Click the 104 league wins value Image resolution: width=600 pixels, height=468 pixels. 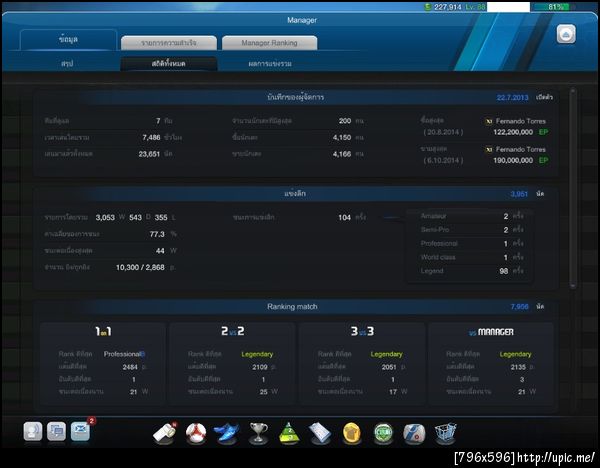[344, 217]
